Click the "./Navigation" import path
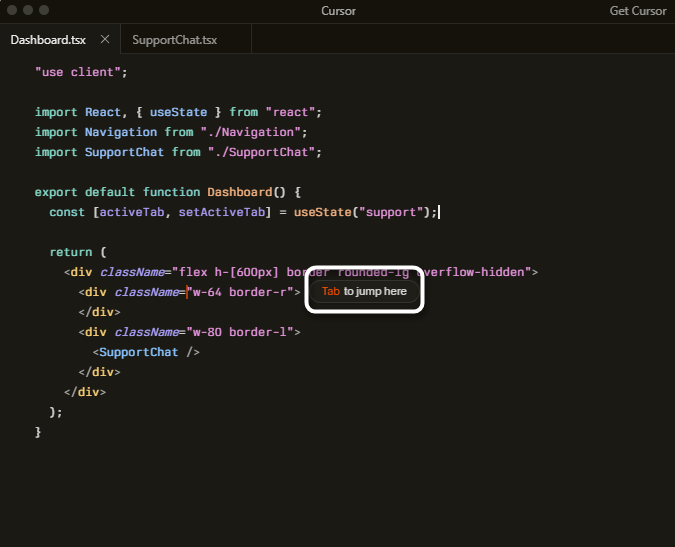The image size is (675, 547). [250, 132]
